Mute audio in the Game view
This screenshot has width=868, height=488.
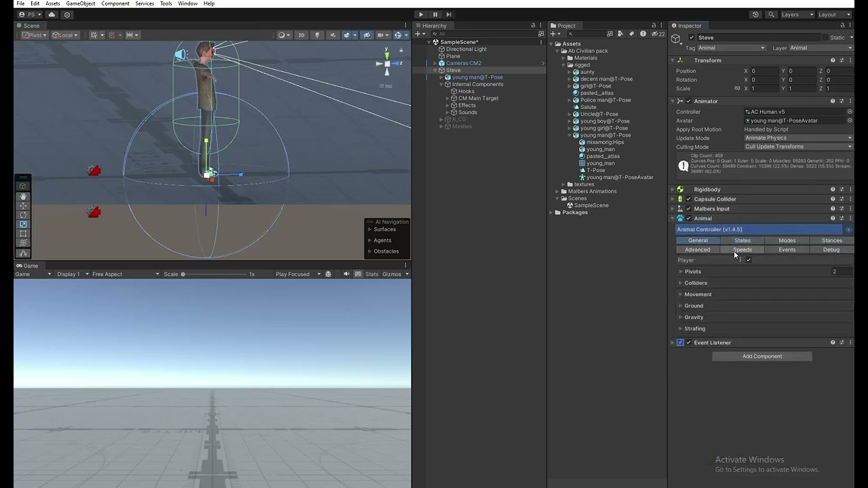347,274
